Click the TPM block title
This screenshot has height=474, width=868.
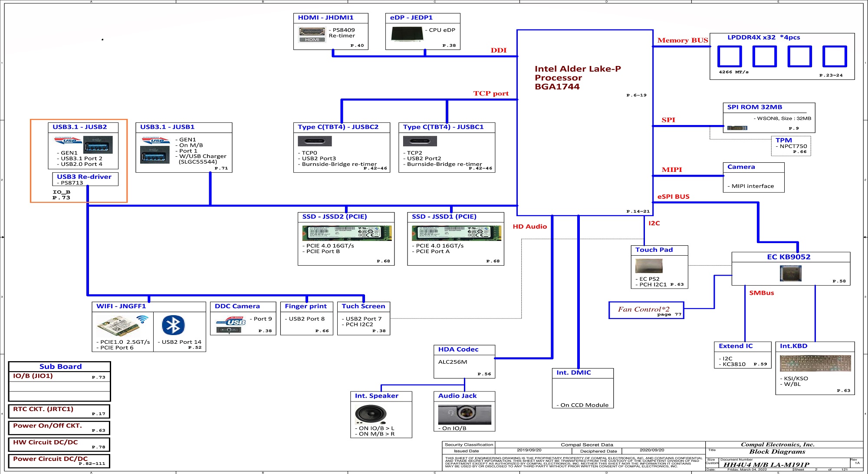coord(783,140)
